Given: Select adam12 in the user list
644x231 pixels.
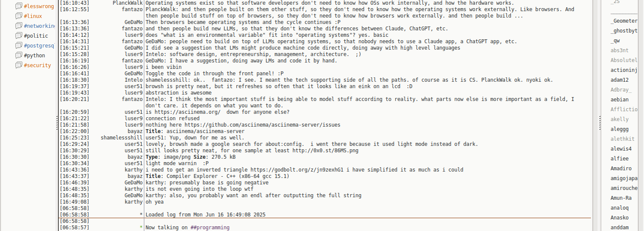Looking at the screenshot, I should 620,80.
